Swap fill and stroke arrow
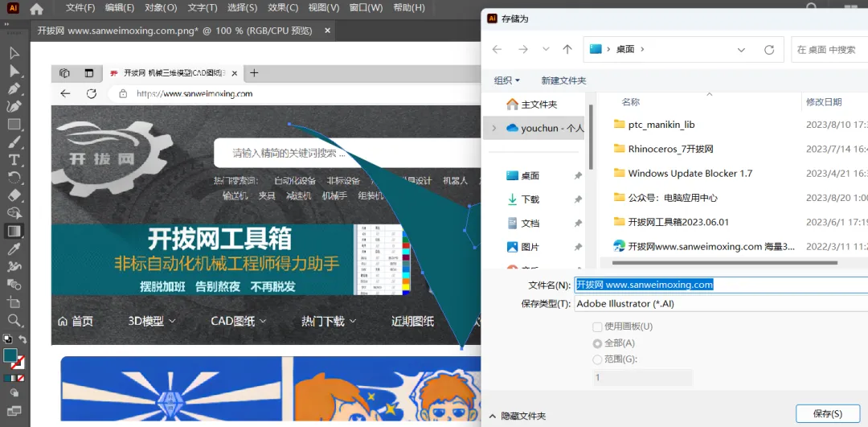868x427 pixels. [x=23, y=339]
